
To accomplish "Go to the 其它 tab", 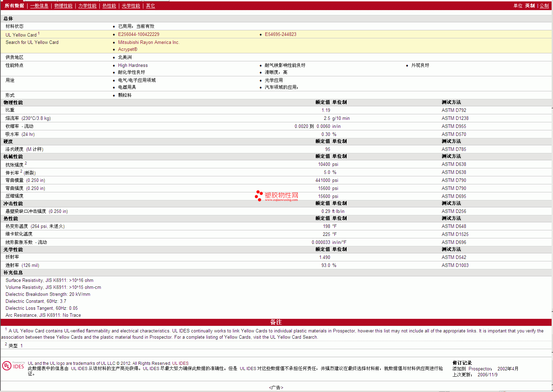I will [x=150, y=6].
